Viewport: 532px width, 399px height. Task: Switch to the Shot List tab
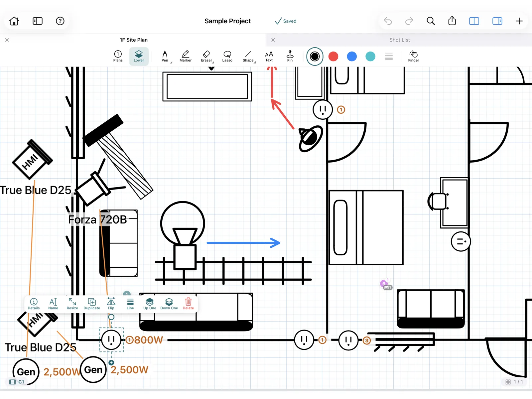coord(400,40)
